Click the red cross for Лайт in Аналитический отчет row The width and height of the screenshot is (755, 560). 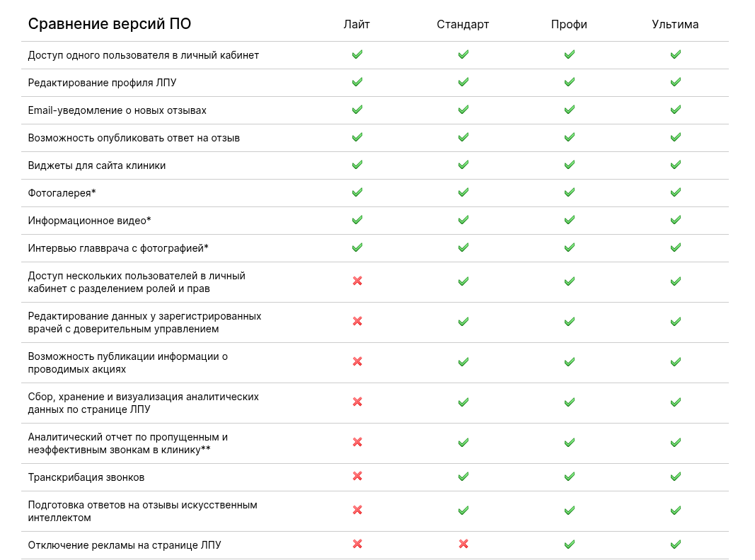357,442
